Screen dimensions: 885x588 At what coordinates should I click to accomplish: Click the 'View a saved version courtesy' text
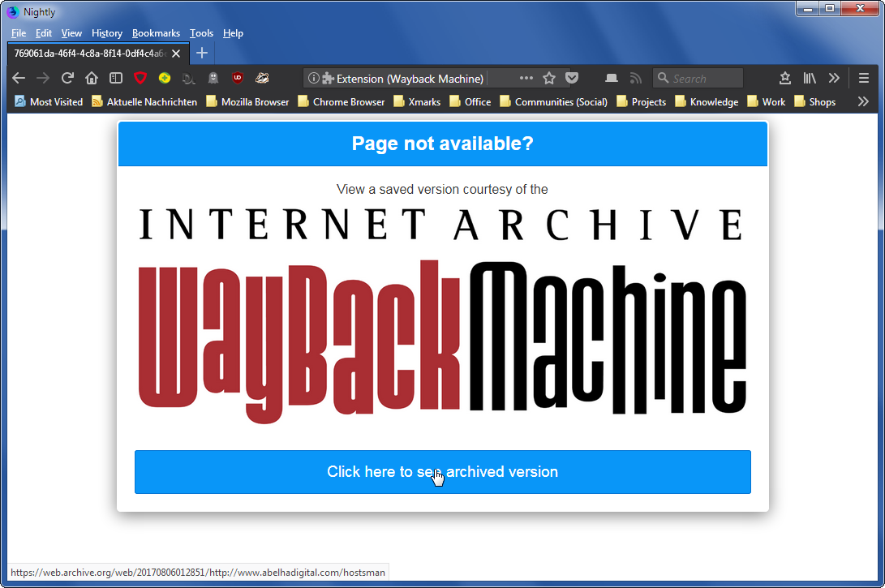click(x=442, y=189)
